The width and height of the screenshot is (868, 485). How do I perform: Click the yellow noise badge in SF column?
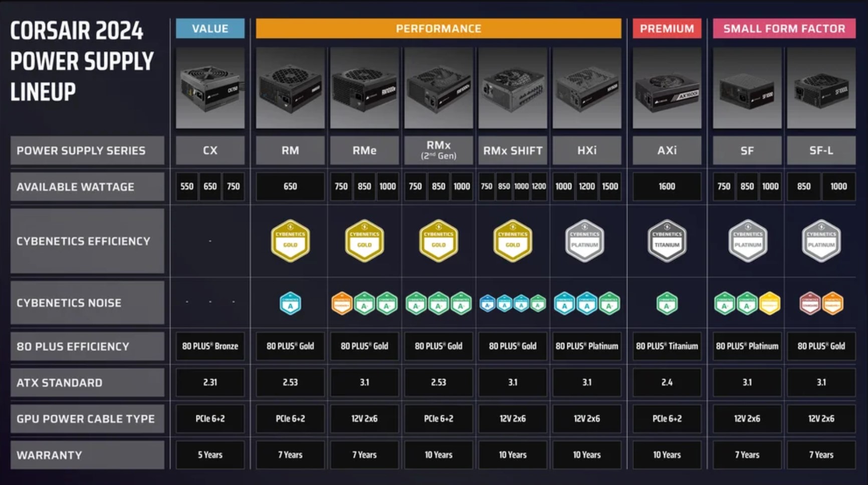[x=770, y=303]
